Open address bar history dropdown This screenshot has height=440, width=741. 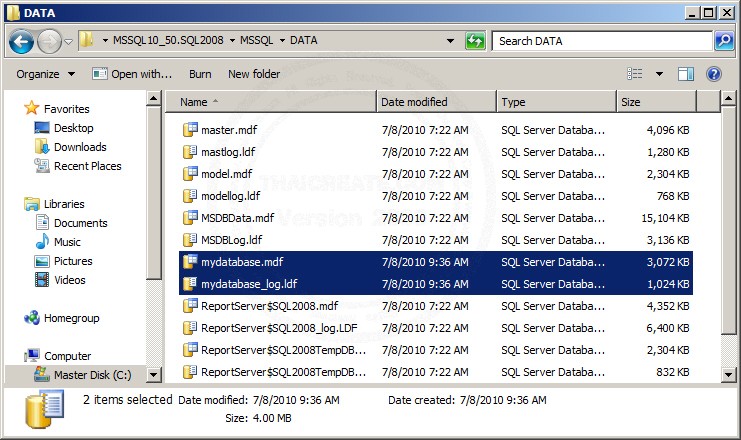click(450, 41)
